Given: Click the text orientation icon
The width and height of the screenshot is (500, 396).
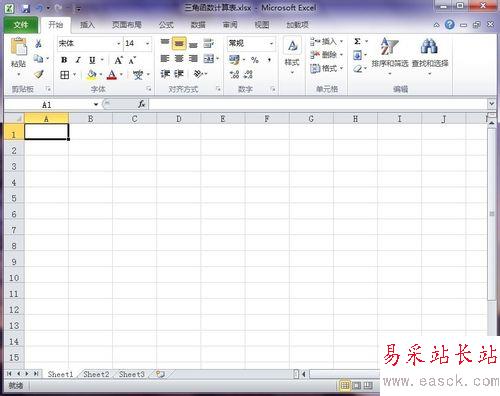Looking at the screenshot, I should pyautogui.click(x=198, y=74).
